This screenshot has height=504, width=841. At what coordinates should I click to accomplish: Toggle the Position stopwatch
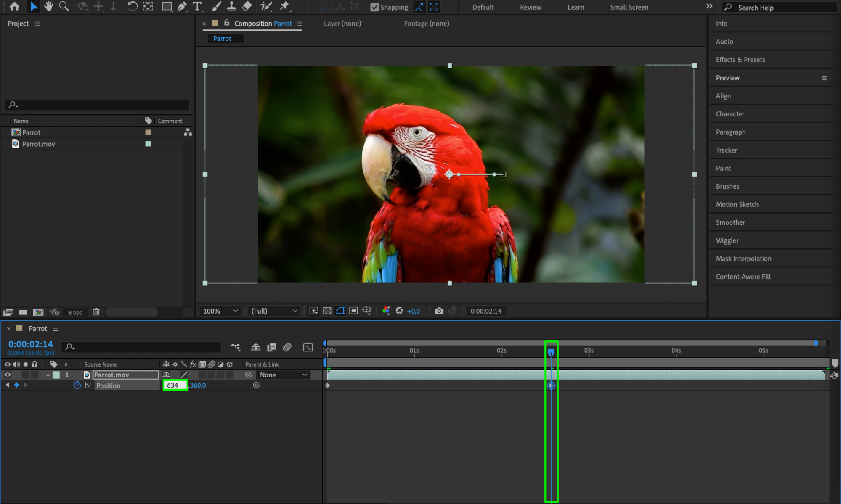point(77,385)
